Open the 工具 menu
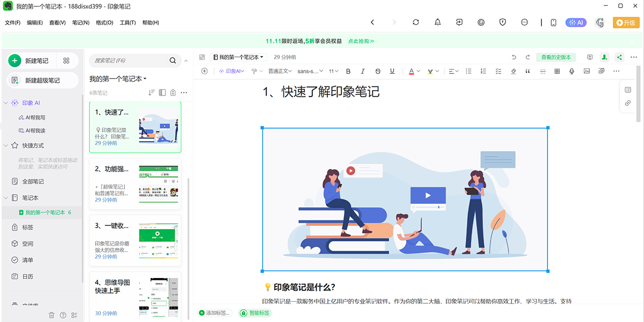Viewport: 644px width, 322px height. (x=127, y=23)
